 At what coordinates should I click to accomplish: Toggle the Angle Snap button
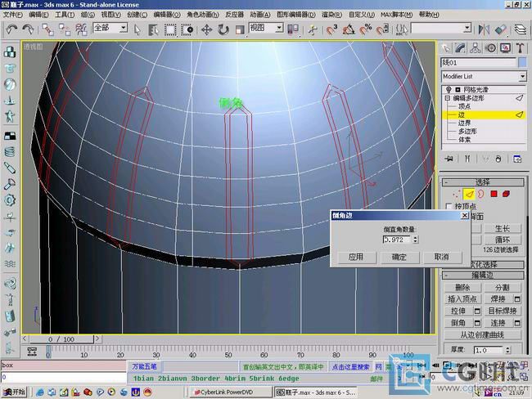tap(349, 29)
